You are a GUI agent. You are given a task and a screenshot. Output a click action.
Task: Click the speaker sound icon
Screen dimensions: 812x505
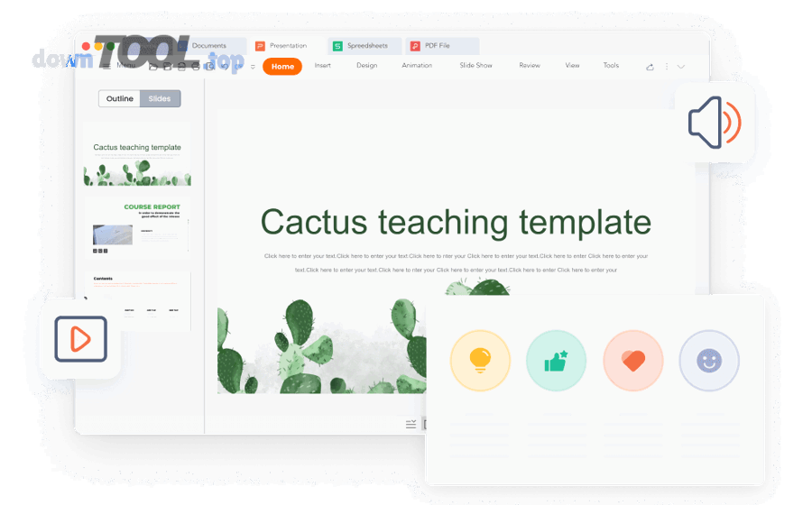[715, 123]
